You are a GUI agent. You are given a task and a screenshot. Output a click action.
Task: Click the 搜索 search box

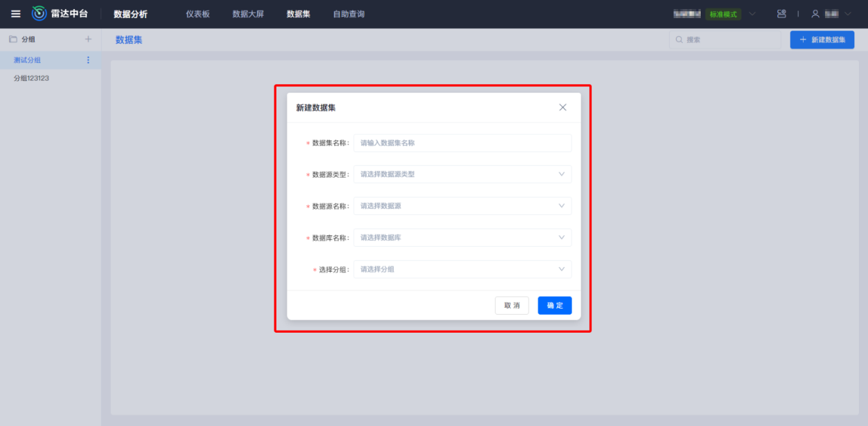tap(725, 39)
